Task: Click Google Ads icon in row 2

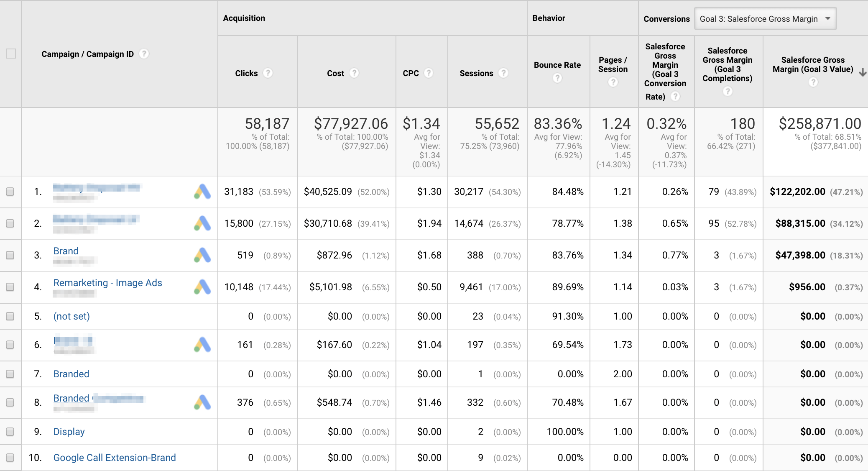Action: coord(202,223)
